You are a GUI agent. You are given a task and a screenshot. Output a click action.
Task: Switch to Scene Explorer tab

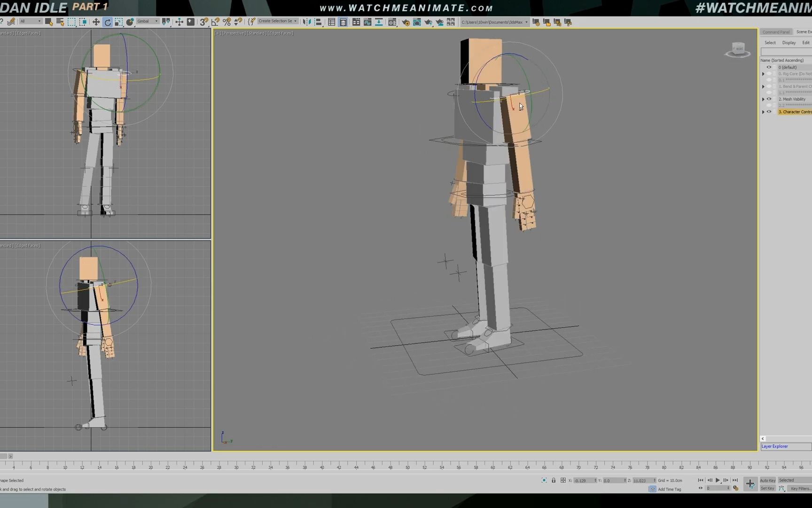(804, 32)
